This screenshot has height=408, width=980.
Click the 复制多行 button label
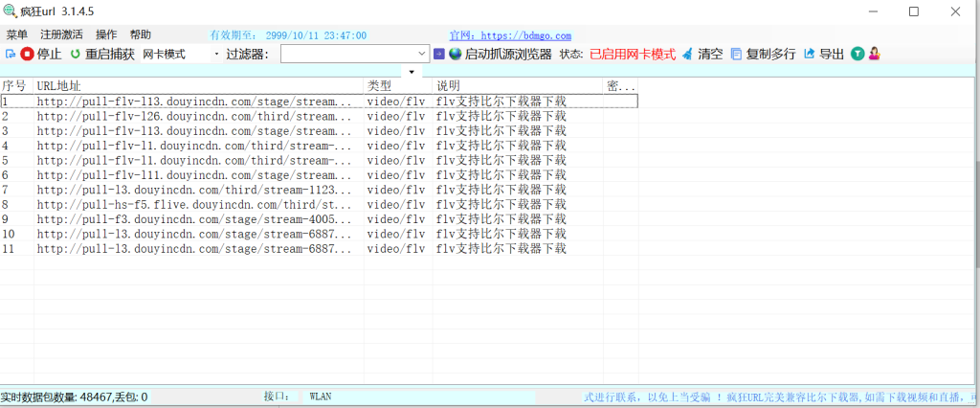[770, 54]
